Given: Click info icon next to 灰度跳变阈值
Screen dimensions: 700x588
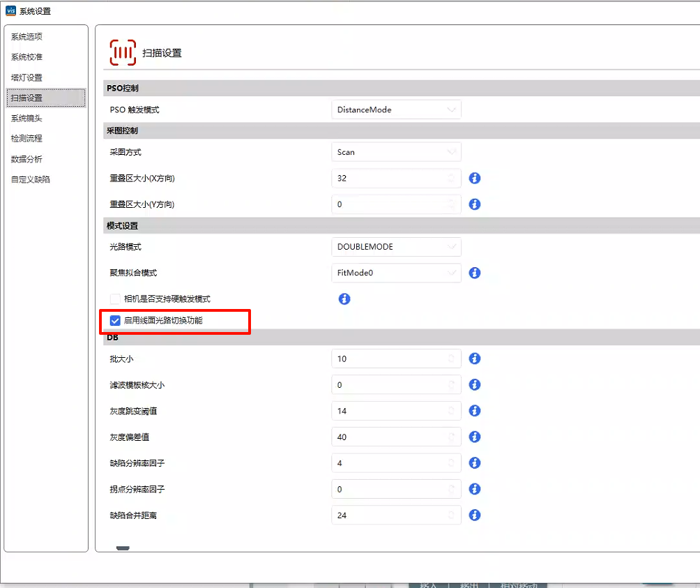Looking at the screenshot, I should coord(475,411).
